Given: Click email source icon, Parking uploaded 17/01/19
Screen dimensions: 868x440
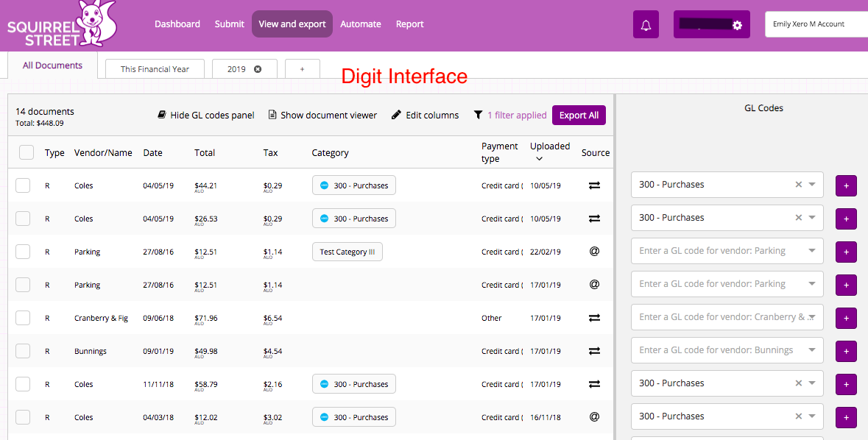Looking at the screenshot, I should point(594,285).
